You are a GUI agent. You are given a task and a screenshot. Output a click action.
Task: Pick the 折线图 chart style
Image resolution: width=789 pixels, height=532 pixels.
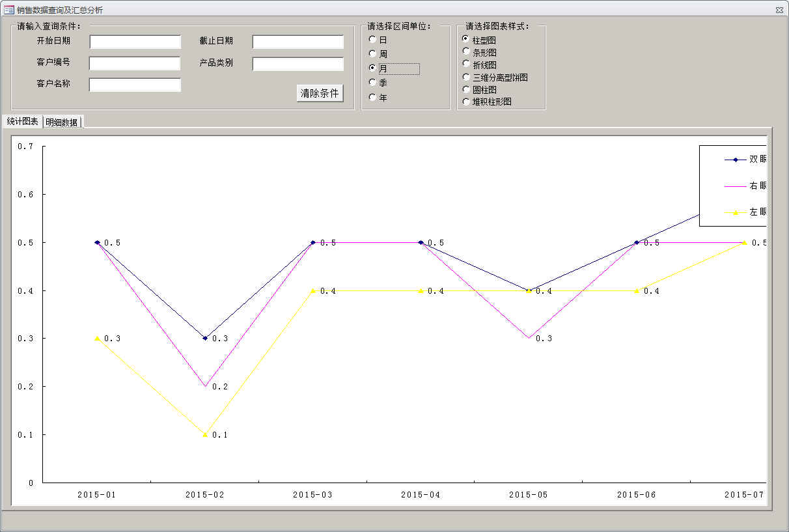click(466, 64)
